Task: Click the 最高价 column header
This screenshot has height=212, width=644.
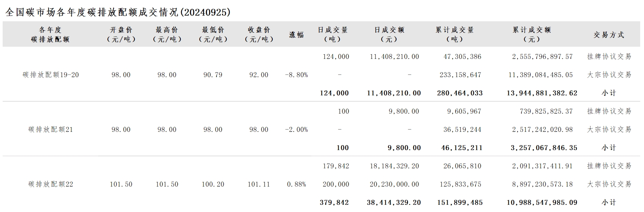Action: [x=167, y=34]
